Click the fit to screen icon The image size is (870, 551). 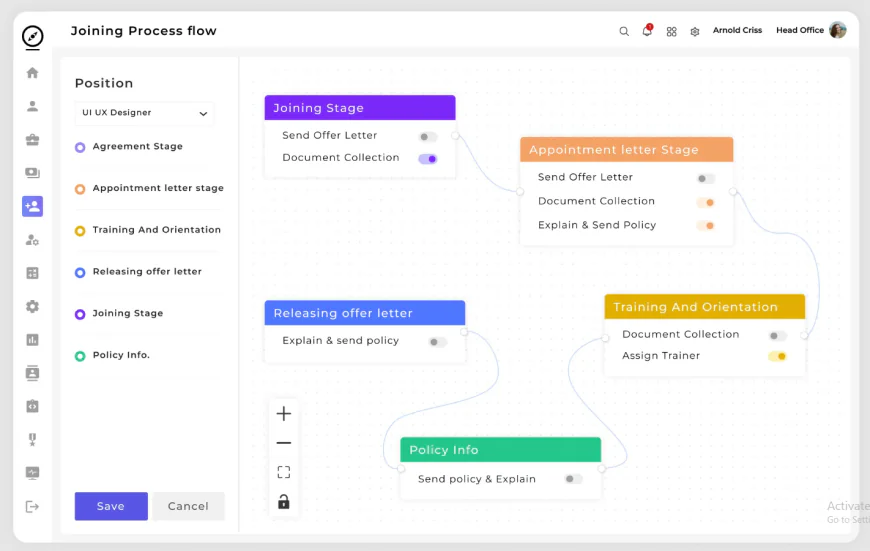[284, 472]
